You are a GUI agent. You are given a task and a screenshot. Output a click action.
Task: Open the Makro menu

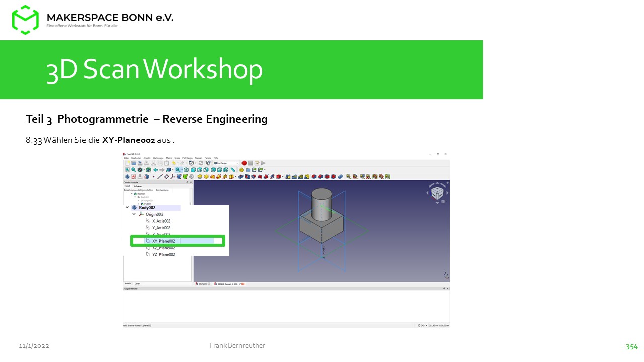(169, 158)
